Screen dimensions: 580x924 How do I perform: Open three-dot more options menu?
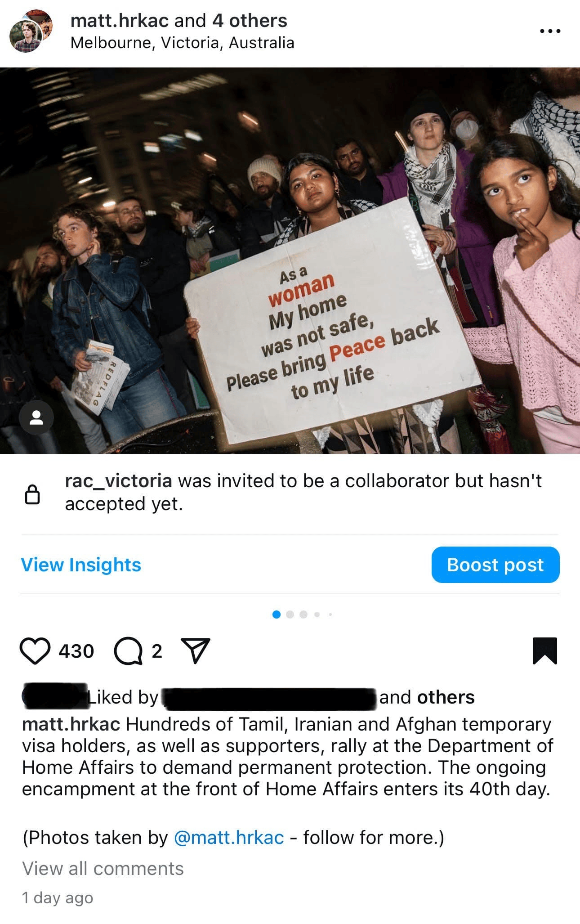[550, 31]
